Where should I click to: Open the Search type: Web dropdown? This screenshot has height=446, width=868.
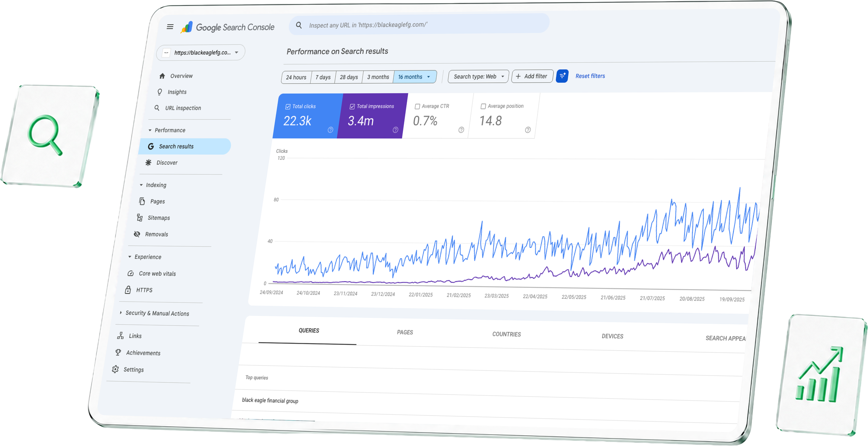[478, 76]
